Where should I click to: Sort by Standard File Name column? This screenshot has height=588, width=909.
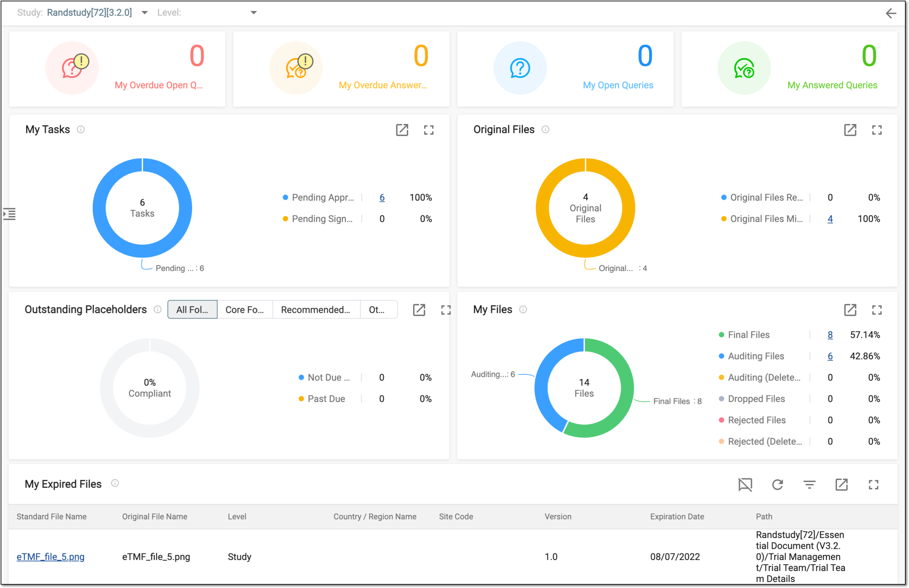click(52, 517)
